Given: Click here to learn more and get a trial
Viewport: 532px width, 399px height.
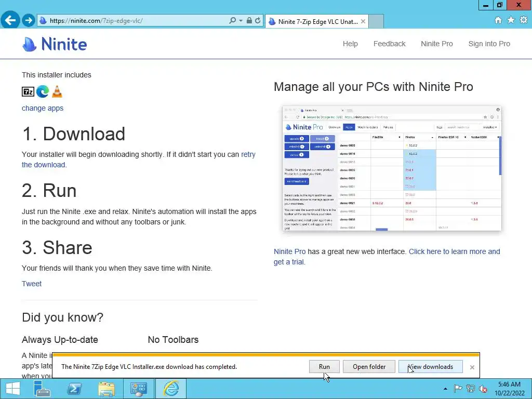Looking at the screenshot, I should point(454,252).
